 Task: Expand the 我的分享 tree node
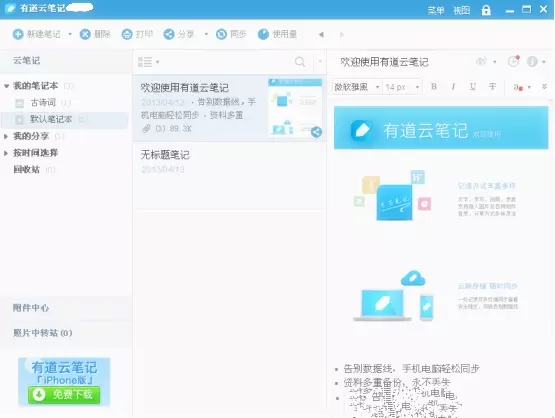[6, 136]
